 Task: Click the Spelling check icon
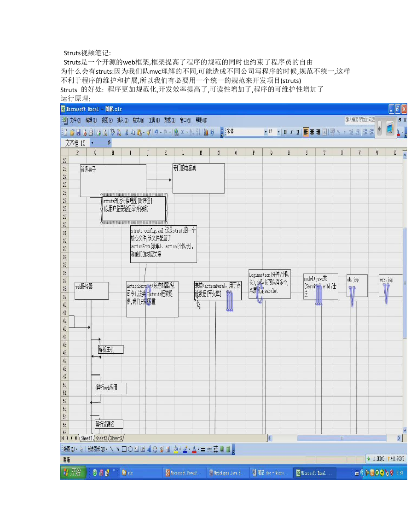coord(113,132)
